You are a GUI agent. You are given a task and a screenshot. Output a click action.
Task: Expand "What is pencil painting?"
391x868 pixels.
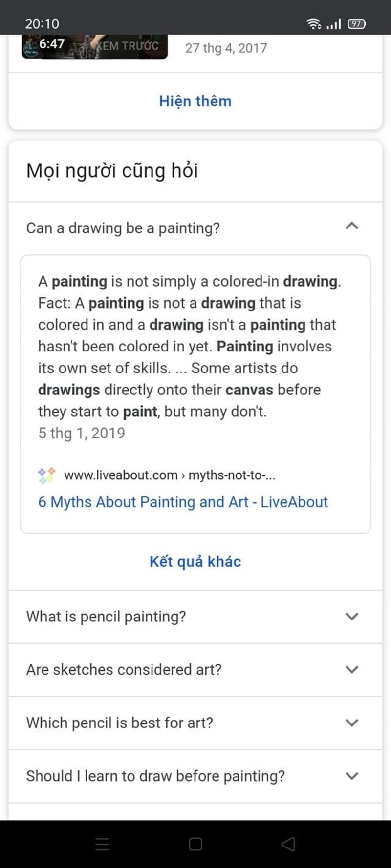[351, 617]
